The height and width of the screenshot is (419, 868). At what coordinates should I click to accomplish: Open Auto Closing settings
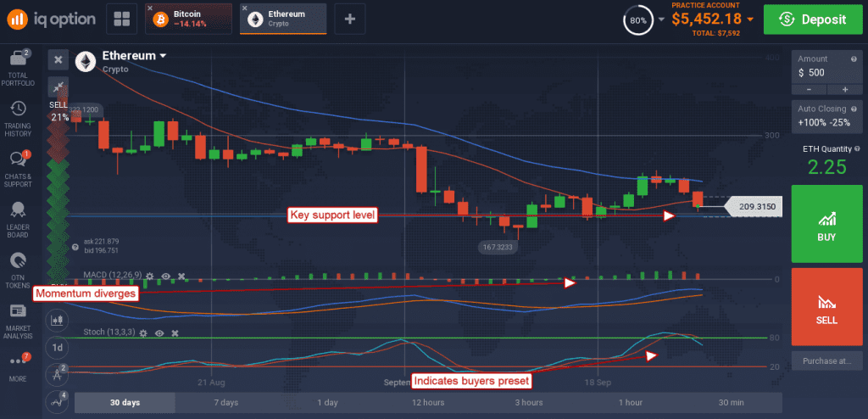tap(826, 116)
